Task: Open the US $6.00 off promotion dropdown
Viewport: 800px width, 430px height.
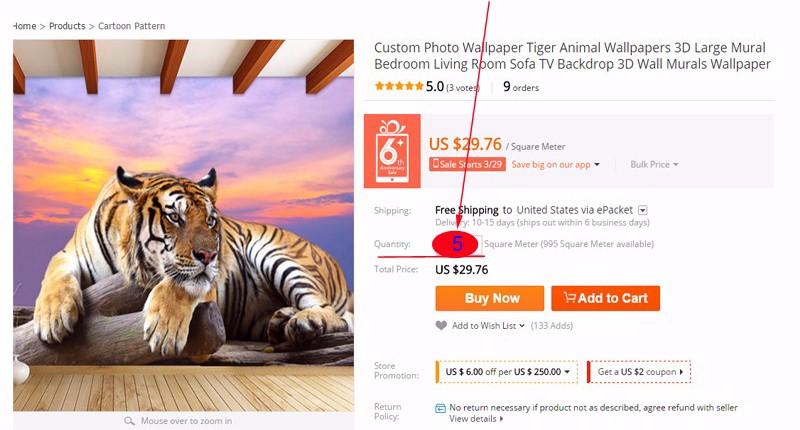Action: (507, 372)
